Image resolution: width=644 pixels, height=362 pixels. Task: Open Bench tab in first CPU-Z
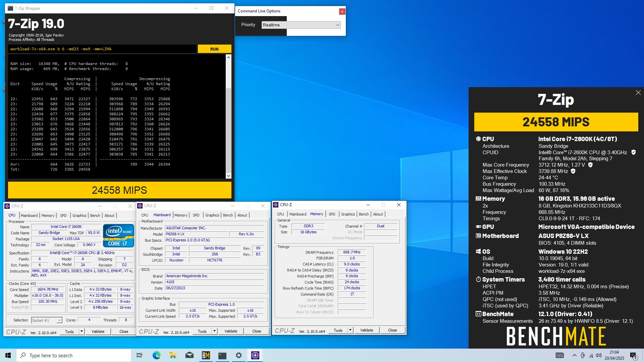click(95, 216)
